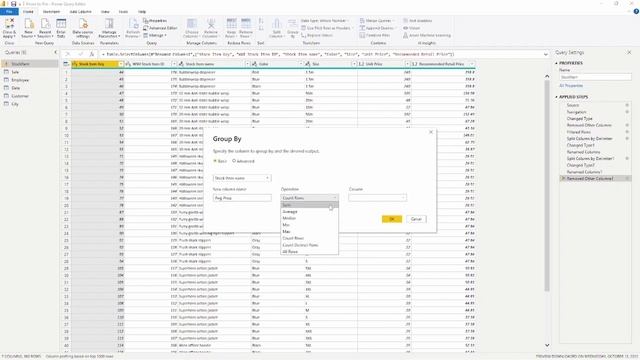This screenshot has width=640, height=360.
Task: Click the scrollbar down arrow
Action: click(x=547, y=345)
